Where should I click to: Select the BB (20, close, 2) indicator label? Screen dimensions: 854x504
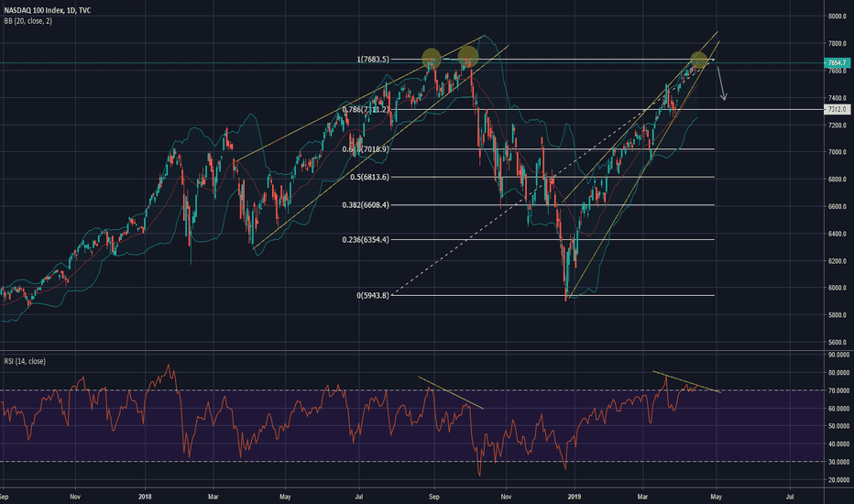(x=27, y=21)
